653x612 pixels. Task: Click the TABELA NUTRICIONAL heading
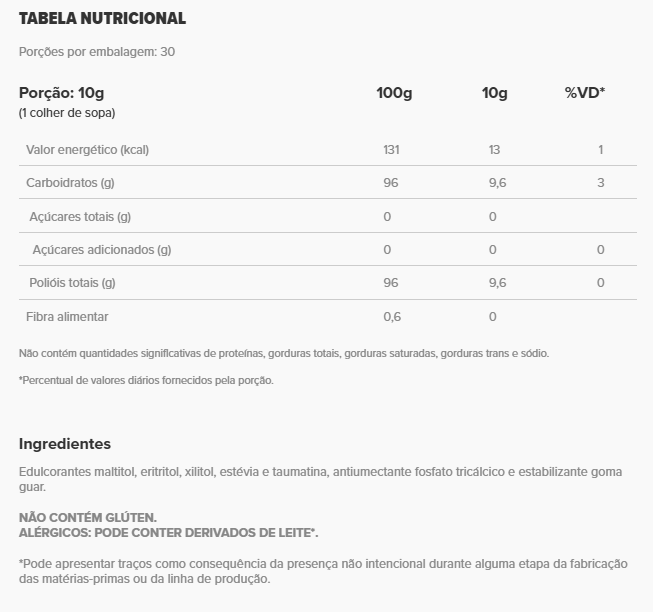tap(102, 18)
